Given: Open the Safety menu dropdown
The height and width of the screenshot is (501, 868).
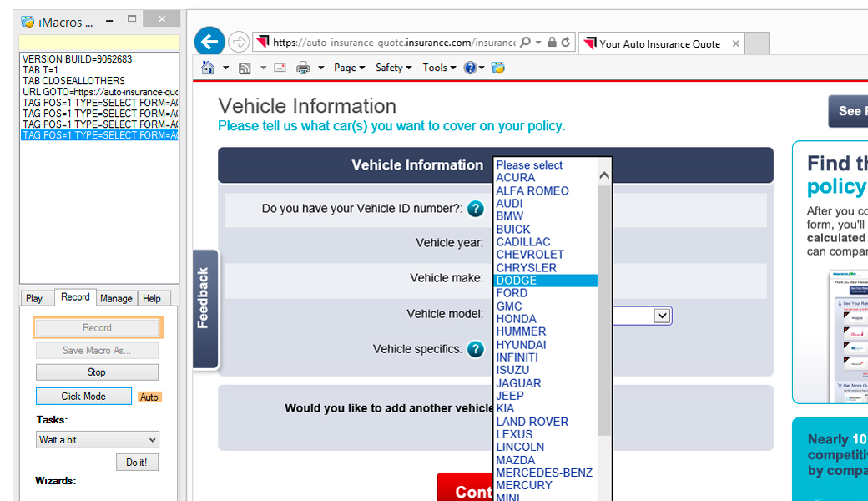Looking at the screenshot, I should tap(393, 68).
